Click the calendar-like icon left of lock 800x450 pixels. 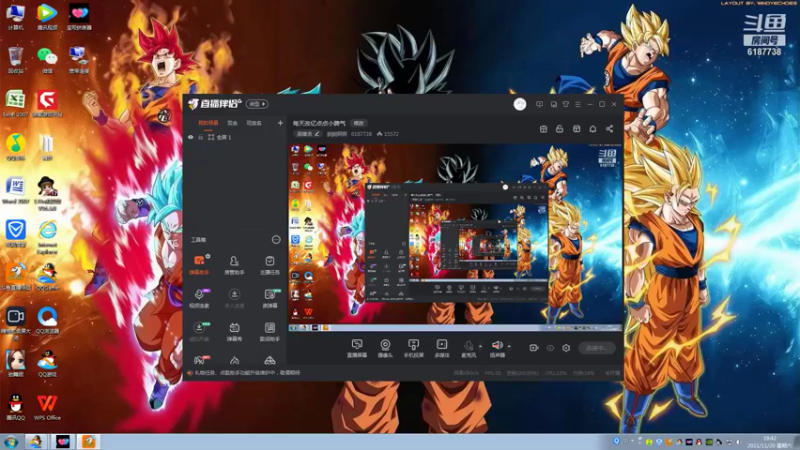pos(543,129)
